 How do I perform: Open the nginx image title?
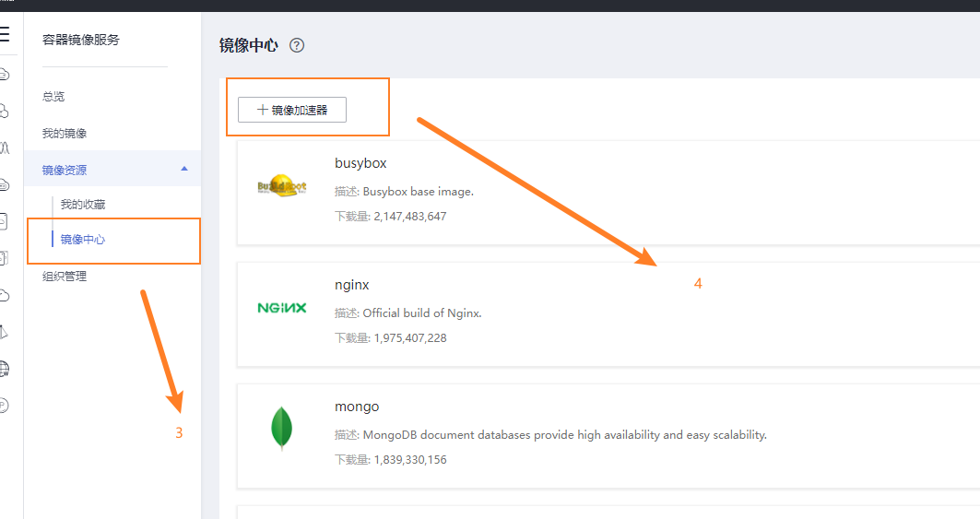click(352, 285)
